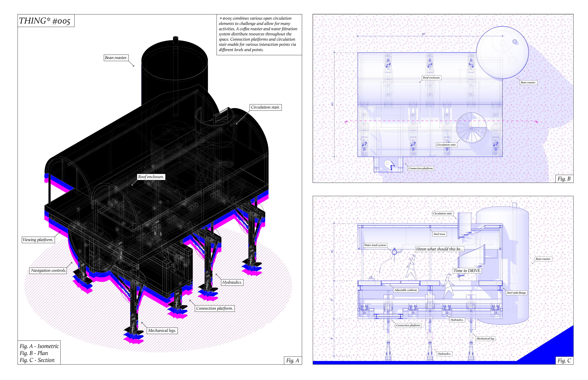This screenshot has height=380, width=588.
Task: Click the legend line "Fig. B - Plan"
Action: point(34,353)
